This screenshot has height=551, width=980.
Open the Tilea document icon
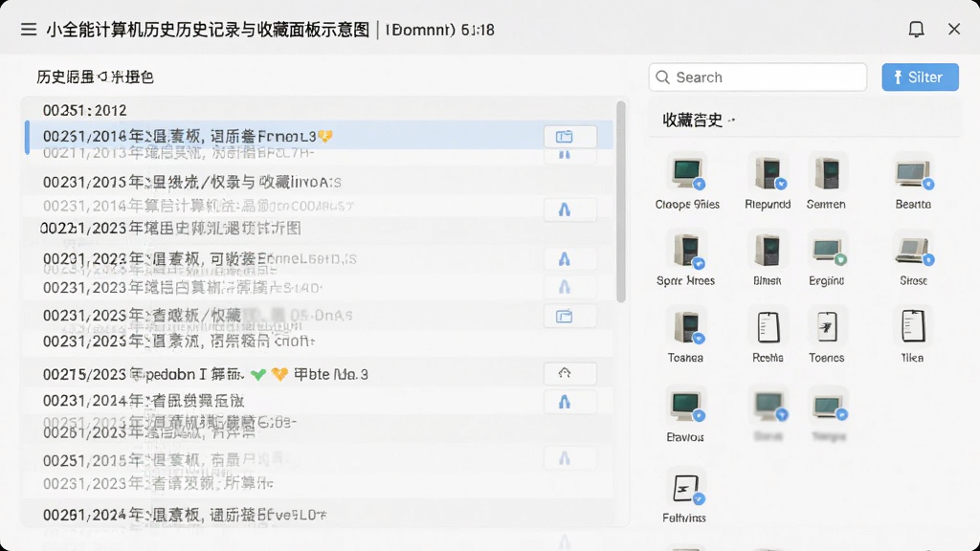912,326
